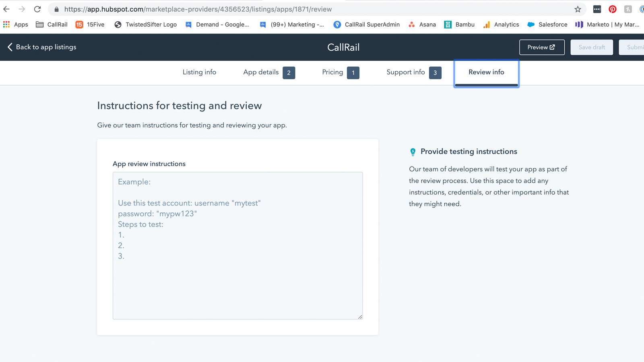Open the Asana bookmark icon

(x=411, y=25)
